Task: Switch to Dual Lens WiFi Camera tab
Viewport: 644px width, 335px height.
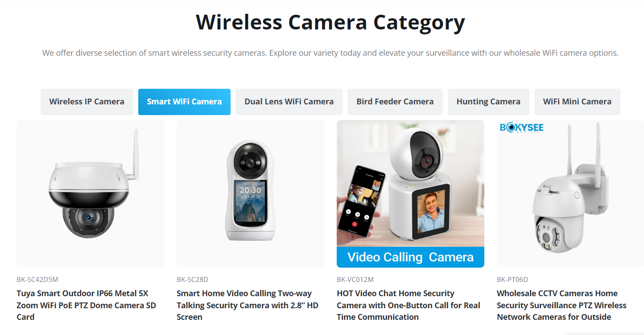Action: click(289, 102)
